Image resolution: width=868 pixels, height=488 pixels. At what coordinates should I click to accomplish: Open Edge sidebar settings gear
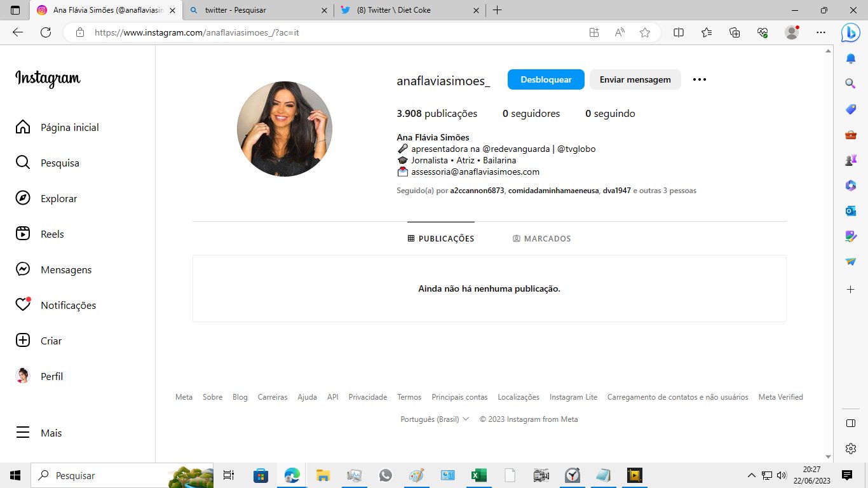[x=850, y=449]
